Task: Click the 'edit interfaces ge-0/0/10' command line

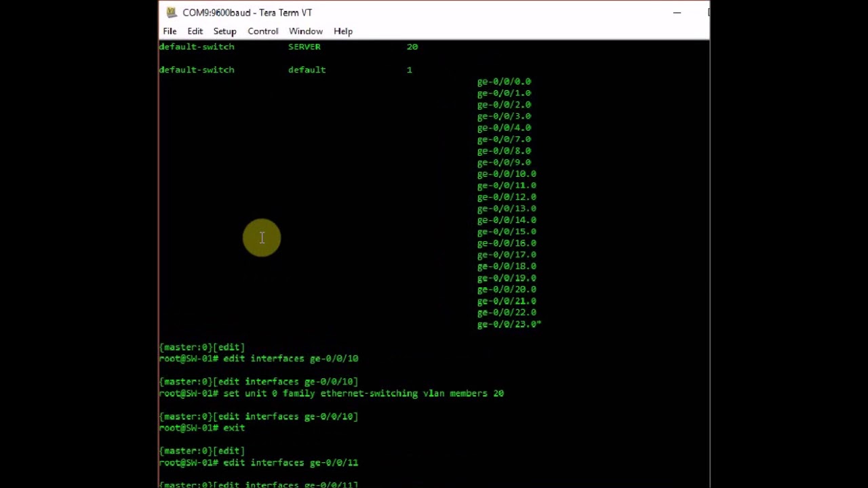Action: [x=291, y=359]
